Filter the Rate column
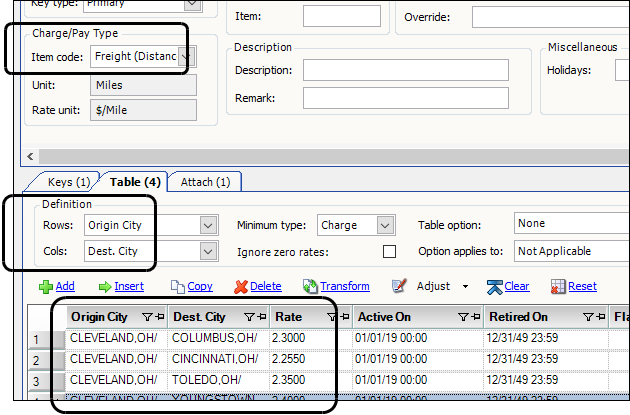The height and width of the screenshot is (415, 630). [x=332, y=317]
